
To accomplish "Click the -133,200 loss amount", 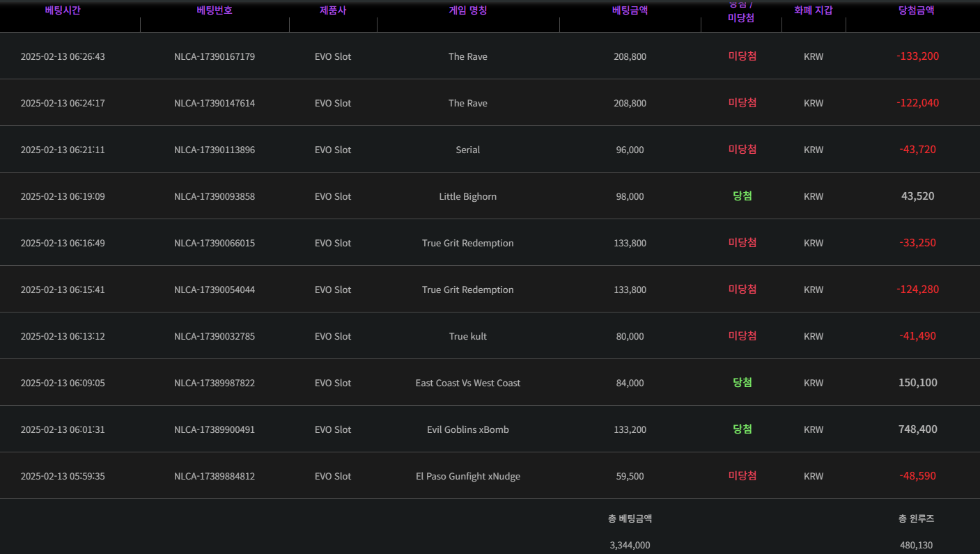I will [x=917, y=56].
